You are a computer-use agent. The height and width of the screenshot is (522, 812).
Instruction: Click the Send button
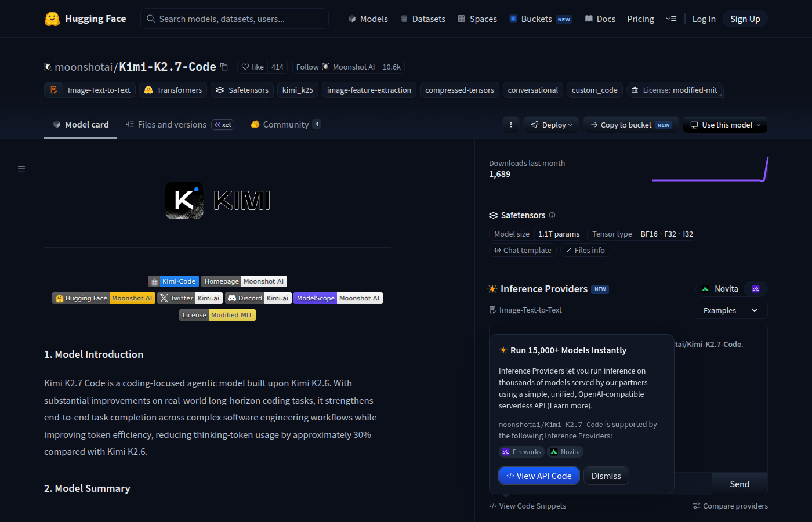(x=739, y=484)
